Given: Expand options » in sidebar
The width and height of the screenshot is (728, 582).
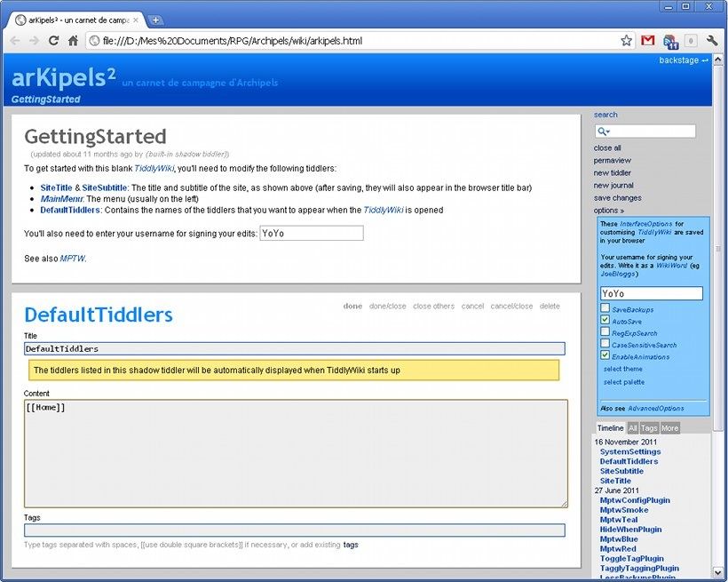Looking at the screenshot, I should [609, 210].
